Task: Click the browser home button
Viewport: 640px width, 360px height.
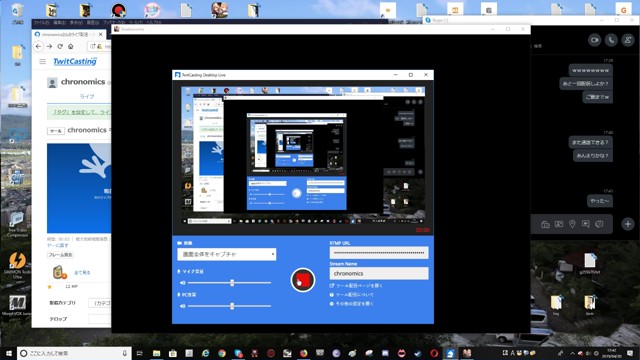Action: 71,47
